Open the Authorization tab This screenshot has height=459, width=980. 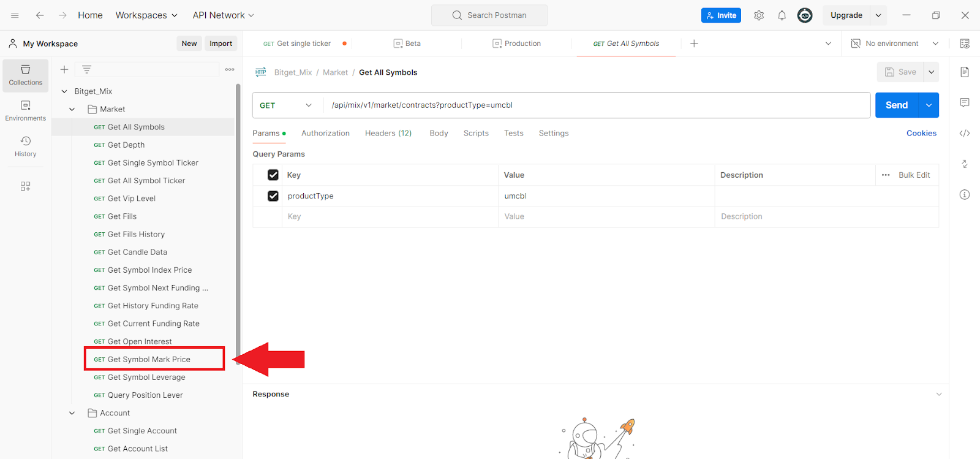point(325,133)
